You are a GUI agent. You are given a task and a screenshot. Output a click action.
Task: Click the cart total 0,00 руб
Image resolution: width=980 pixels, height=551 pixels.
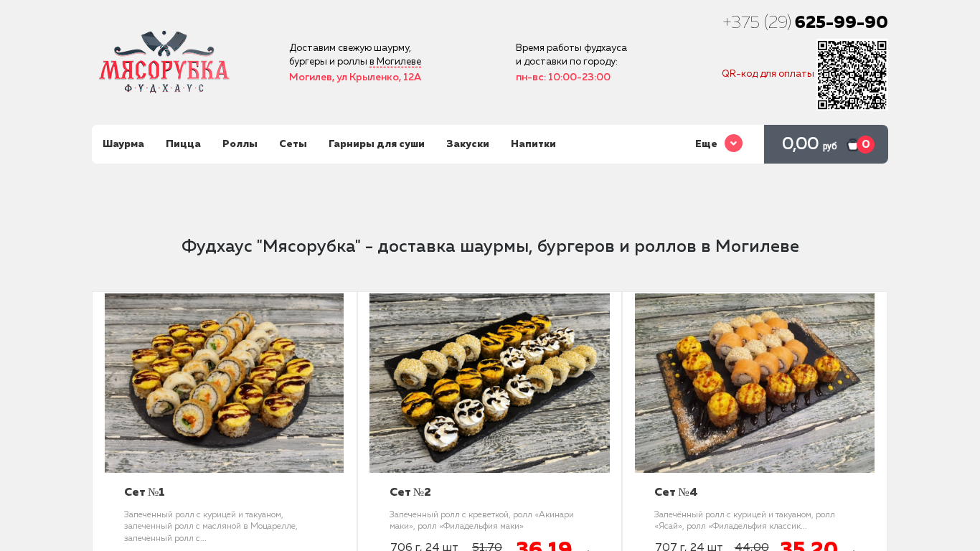809,144
